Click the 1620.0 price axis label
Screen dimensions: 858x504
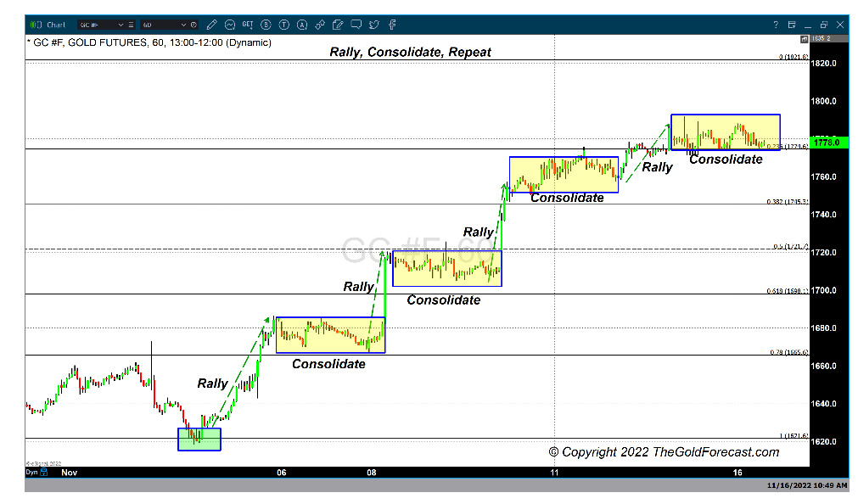click(x=823, y=441)
